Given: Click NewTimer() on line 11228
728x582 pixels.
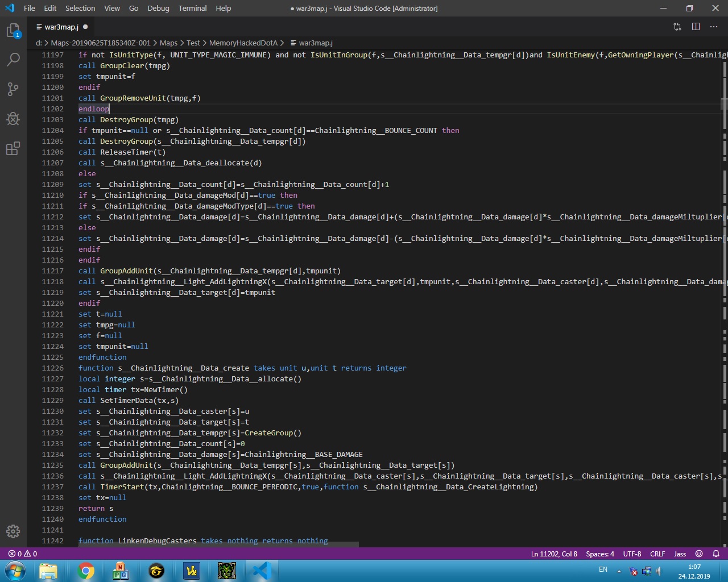Looking at the screenshot, I should [166, 389].
